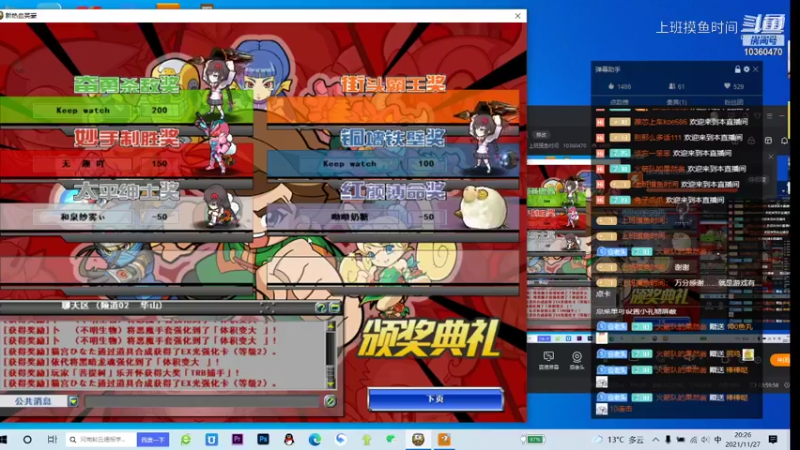The height and width of the screenshot is (450, 800).
Task: Minimize the chat panel with green icon
Action: click(334, 307)
